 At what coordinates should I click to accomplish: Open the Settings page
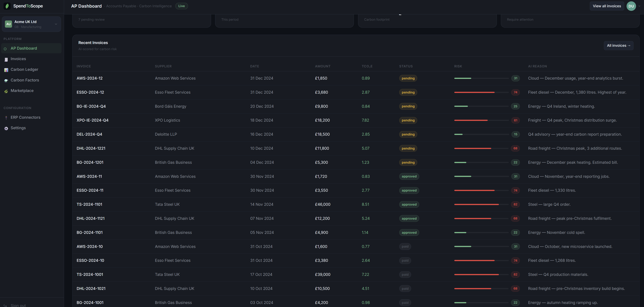tap(31, 128)
